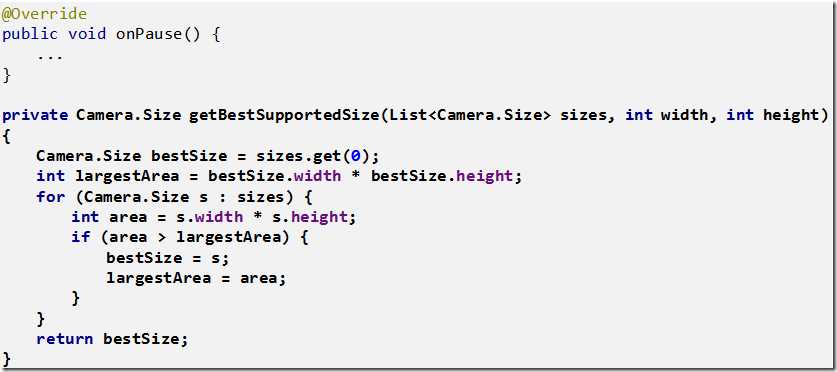The image size is (837, 372).
Task: Click the blue 0 literal
Action: pos(356,156)
